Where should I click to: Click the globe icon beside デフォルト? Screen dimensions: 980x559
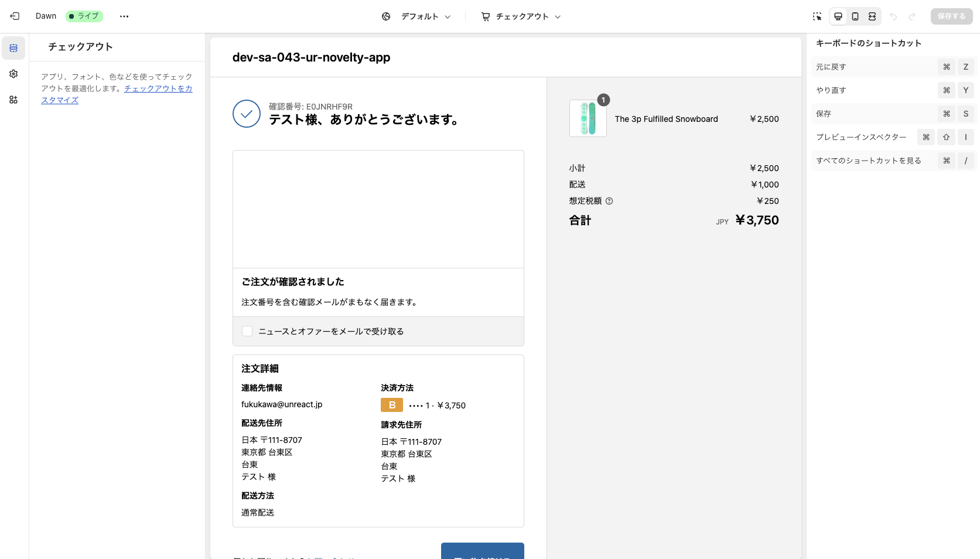[x=385, y=16]
